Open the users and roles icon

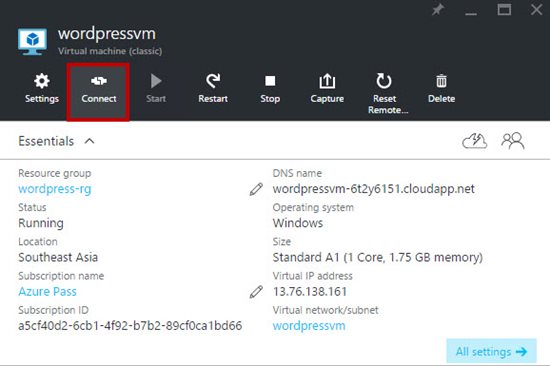(512, 141)
